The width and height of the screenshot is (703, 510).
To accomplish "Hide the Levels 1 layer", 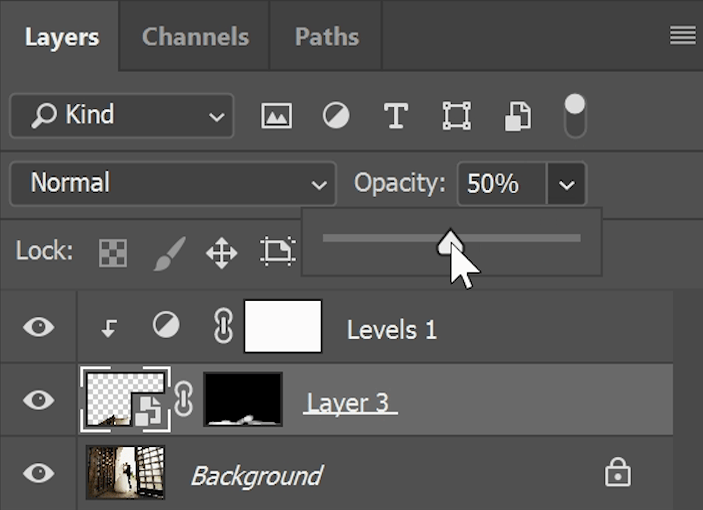I will [38, 327].
